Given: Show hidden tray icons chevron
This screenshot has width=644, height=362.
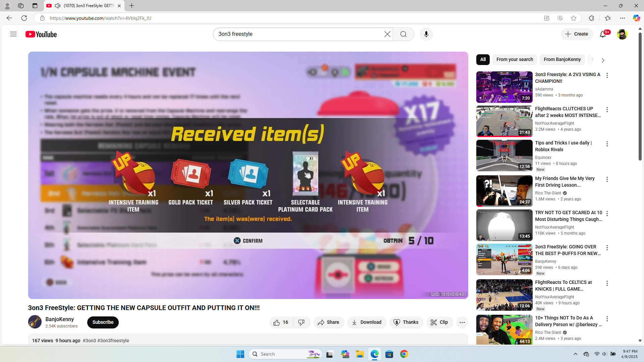Looking at the screenshot, I should [x=575, y=354].
